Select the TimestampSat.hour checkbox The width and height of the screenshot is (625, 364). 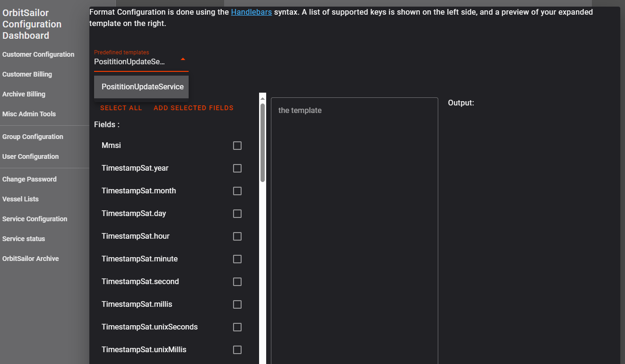pos(237,236)
